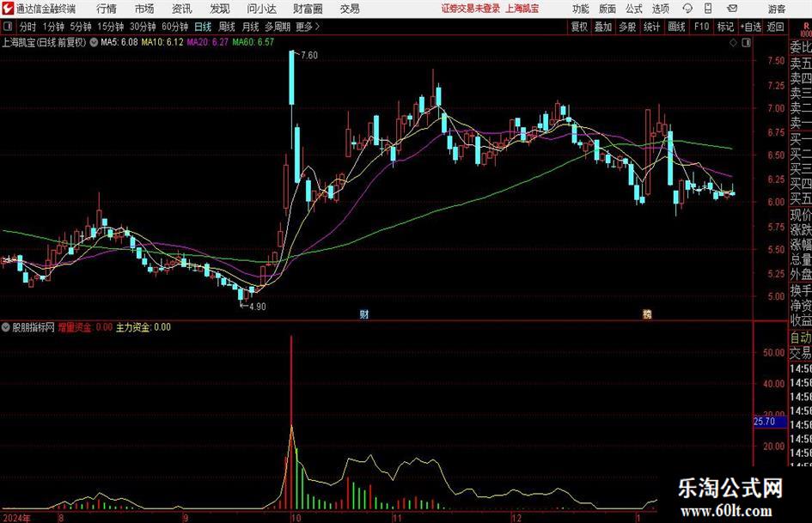Click the MA10: 6.12 indicator value
Image resolution: width=812 pixels, height=523 pixels.
pyautogui.click(x=162, y=42)
